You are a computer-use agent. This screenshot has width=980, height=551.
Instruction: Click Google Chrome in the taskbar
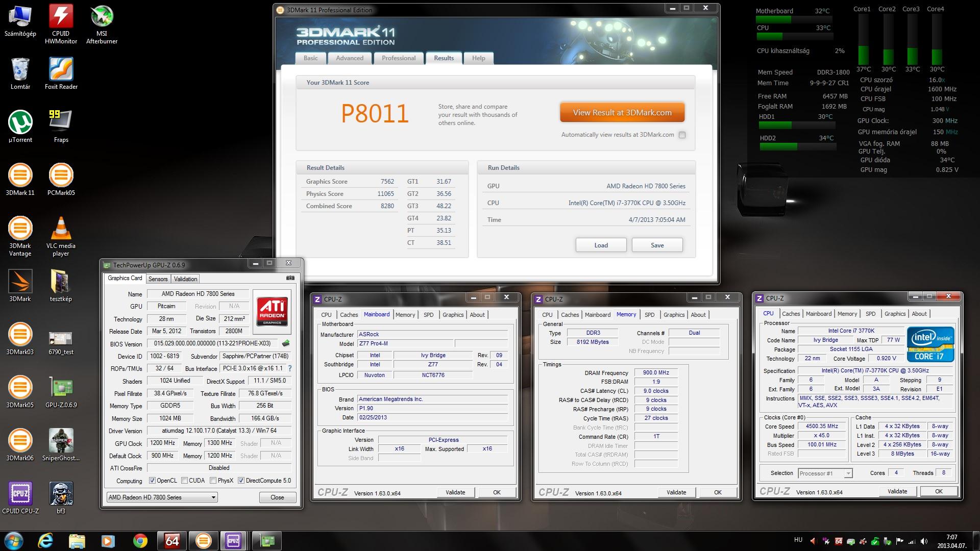[x=140, y=541]
